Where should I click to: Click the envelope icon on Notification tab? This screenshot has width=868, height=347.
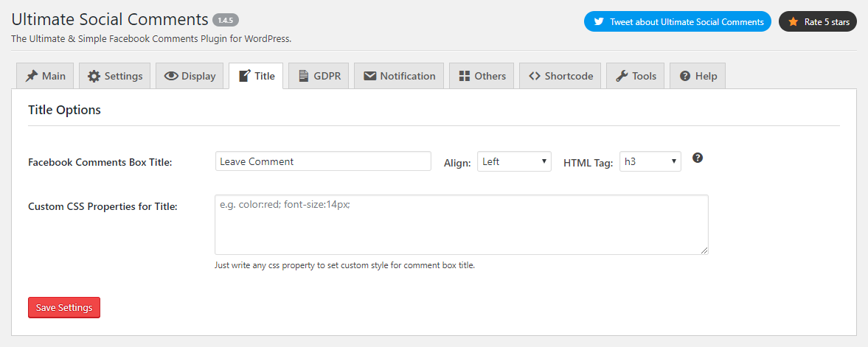point(369,76)
